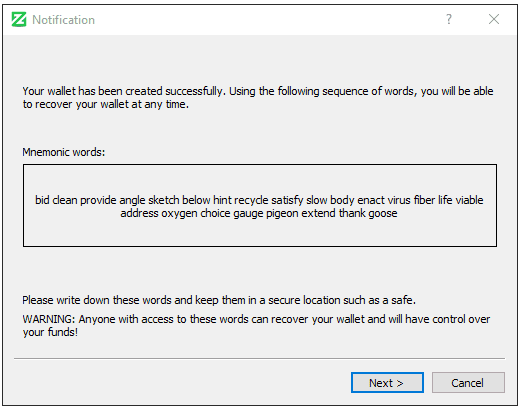The height and width of the screenshot is (409, 522).
Task: Click the Notification title text
Action: click(x=63, y=20)
